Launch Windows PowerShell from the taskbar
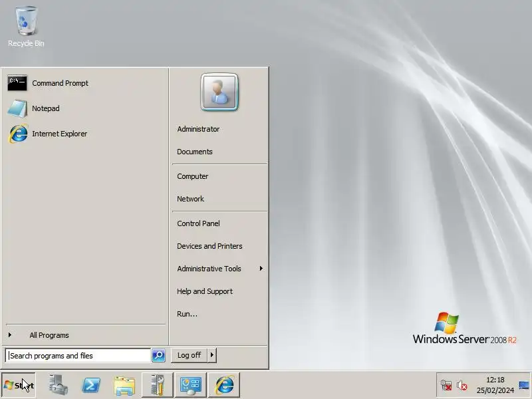Image resolution: width=532 pixels, height=399 pixels. (x=91, y=385)
